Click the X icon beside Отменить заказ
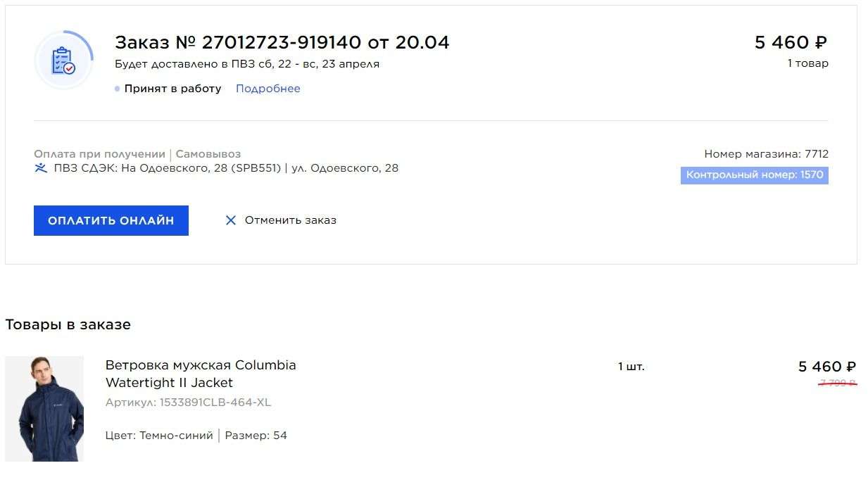This screenshot has width=868, height=494. 230,220
